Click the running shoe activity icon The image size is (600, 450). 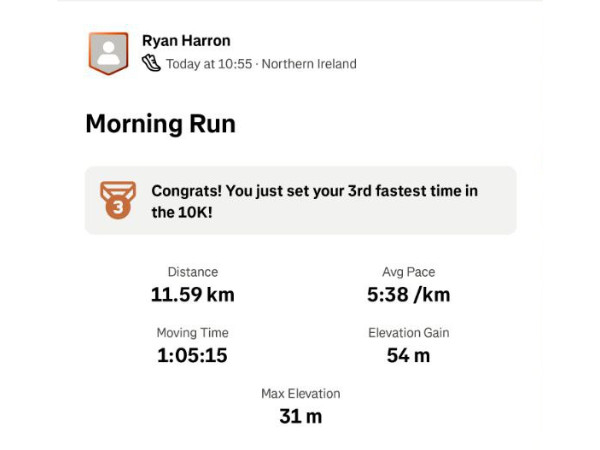click(151, 64)
